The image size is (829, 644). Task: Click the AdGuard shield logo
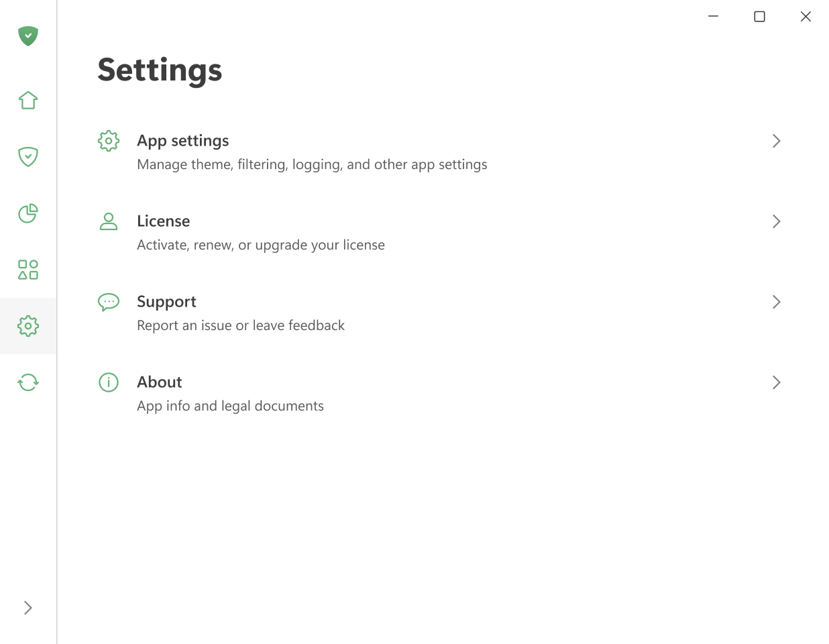click(28, 36)
